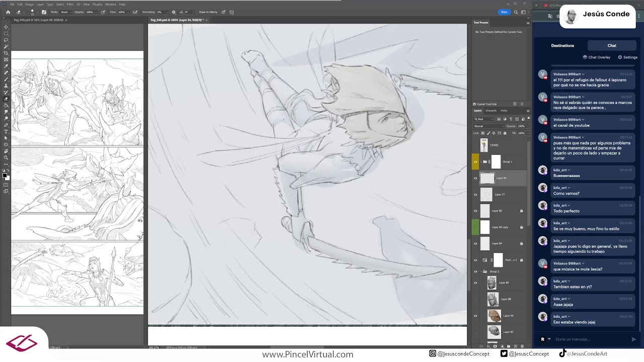Select the Zoom tool
Screen dimensions: 644x362
6,158
